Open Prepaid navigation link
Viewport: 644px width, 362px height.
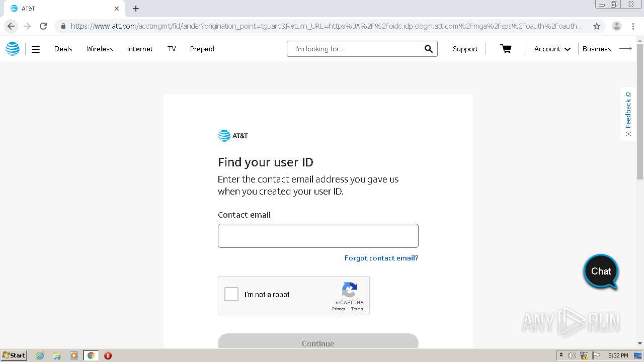[x=202, y=49]
